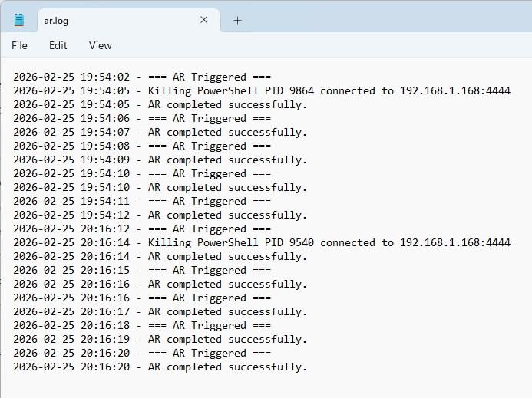Click the 20:16:18 AR Triggered log entry

[142, 325]
